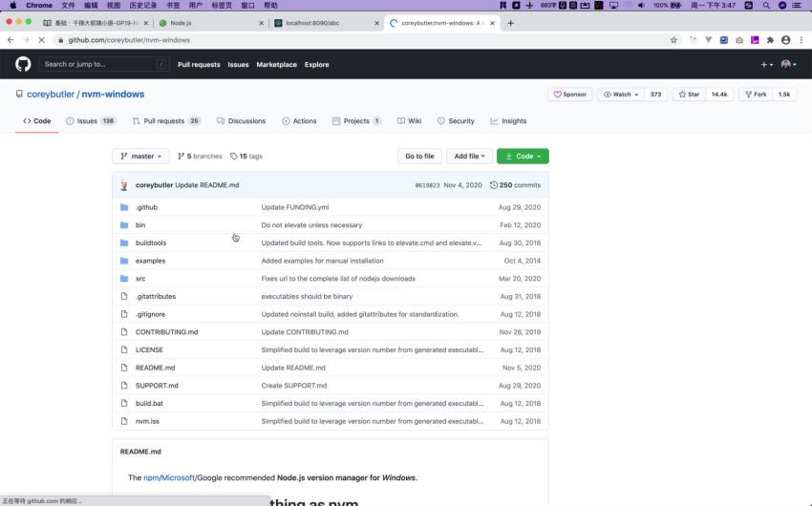Open the Insights tab
812x506 pixels.
[508, 121]
